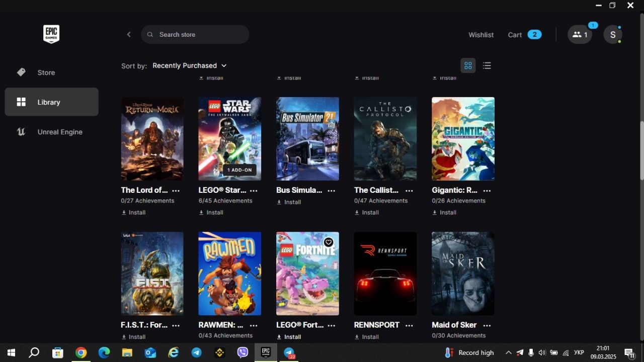Open the Binance app from the taskbar
Screen dimensions: 644x362
(x=219, y=352)
